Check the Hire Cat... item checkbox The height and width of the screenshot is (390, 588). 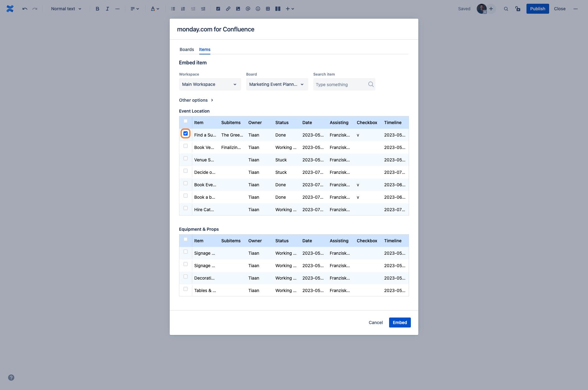(186, 208)
